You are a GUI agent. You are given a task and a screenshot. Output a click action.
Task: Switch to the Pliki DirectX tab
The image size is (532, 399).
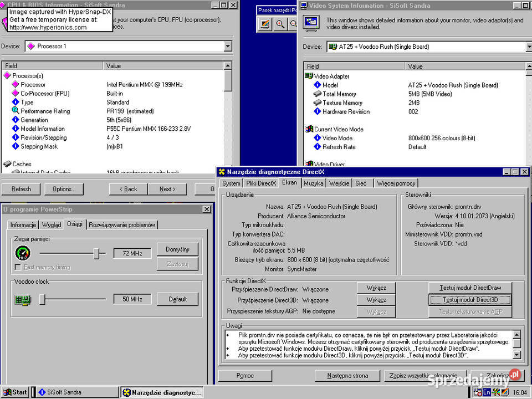tap(261, 183)
